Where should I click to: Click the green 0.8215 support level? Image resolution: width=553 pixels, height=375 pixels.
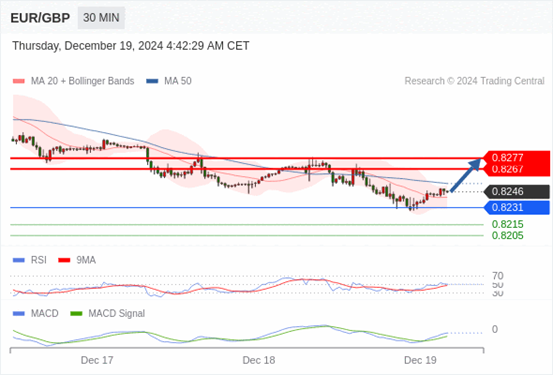[x=508, y=224]
